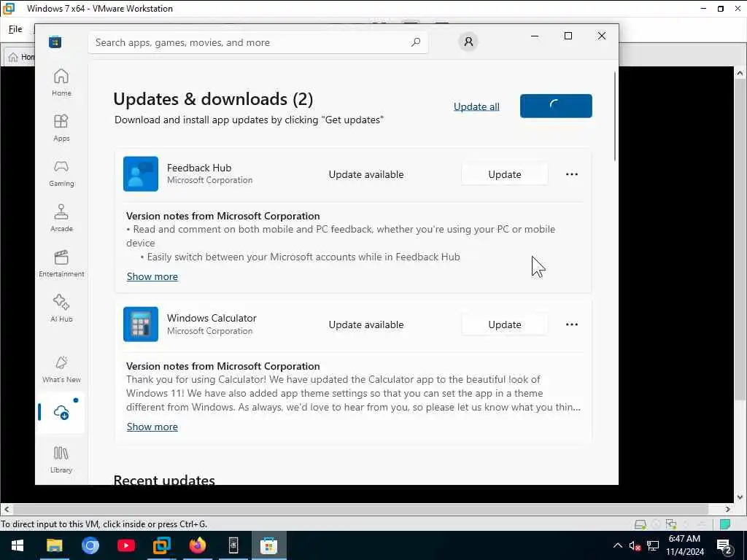
Task: Maximize the Microsoft Store window
Action: coord(568,36)
